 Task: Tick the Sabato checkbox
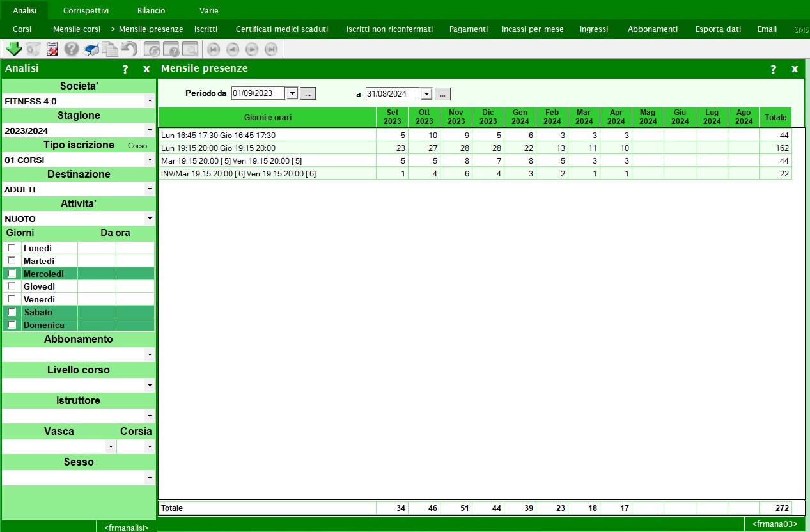[12, 312]
